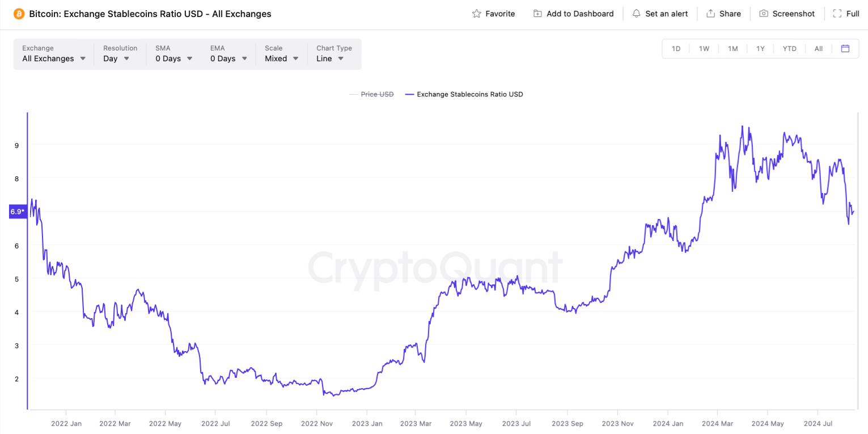Select the 1M time range tab

[733, 49]
